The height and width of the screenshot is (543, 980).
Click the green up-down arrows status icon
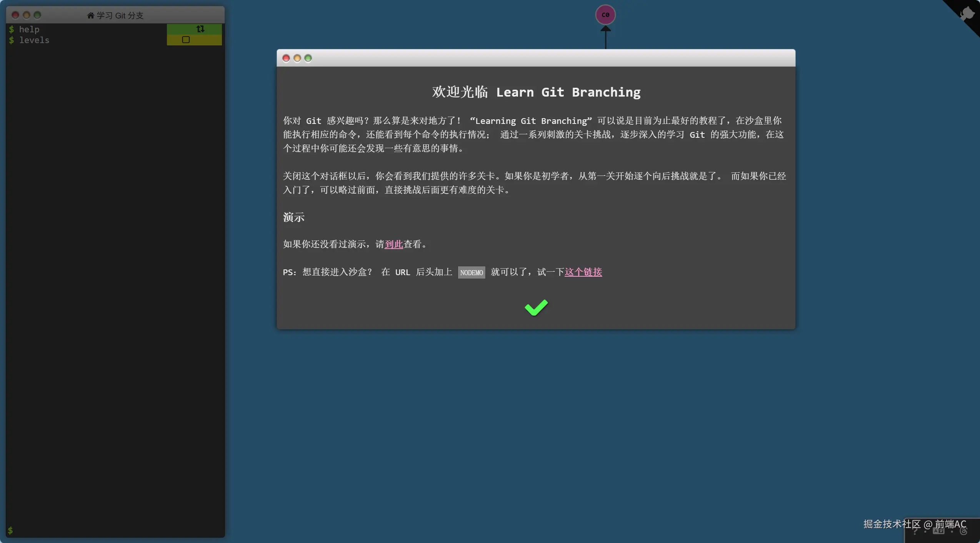[200, 29]
